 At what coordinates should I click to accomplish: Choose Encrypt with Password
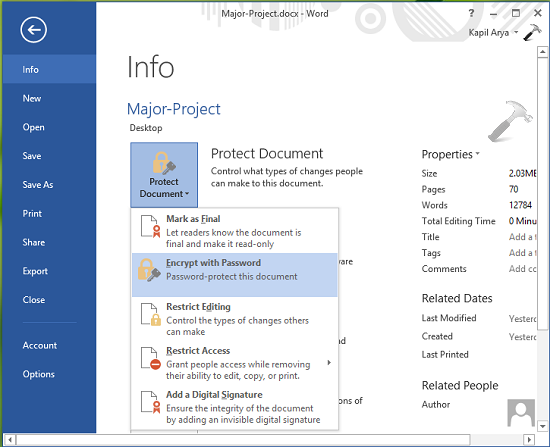(234, 275)
